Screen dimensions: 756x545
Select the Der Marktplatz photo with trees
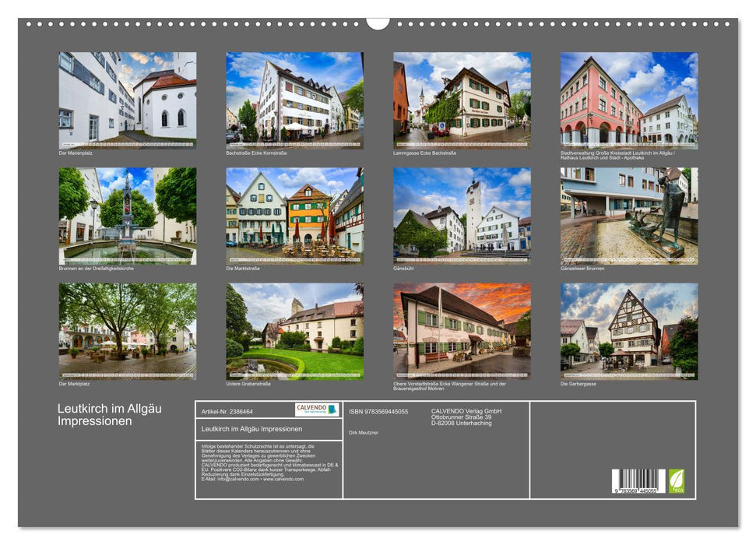[127, 332]
